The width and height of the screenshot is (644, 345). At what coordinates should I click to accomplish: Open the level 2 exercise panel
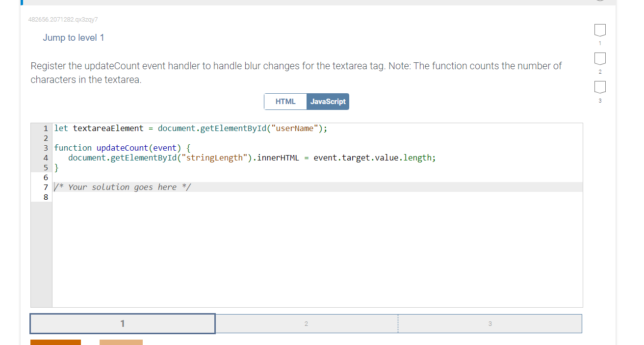pos(306,323)
